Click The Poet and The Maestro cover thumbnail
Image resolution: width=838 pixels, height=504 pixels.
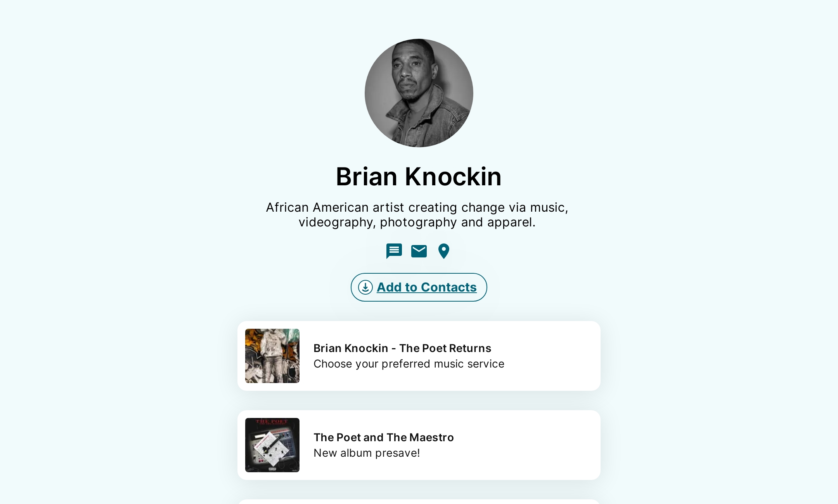point(272,445)
